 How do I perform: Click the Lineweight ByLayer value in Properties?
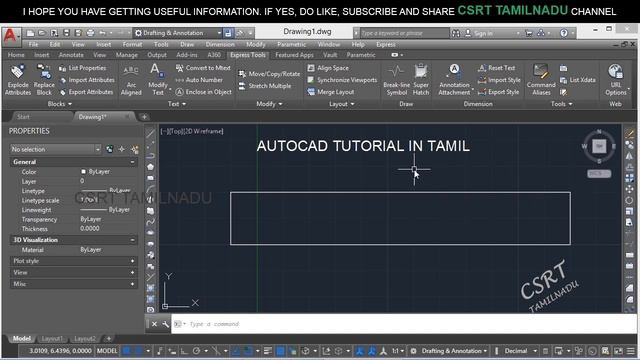coord(105,210)
